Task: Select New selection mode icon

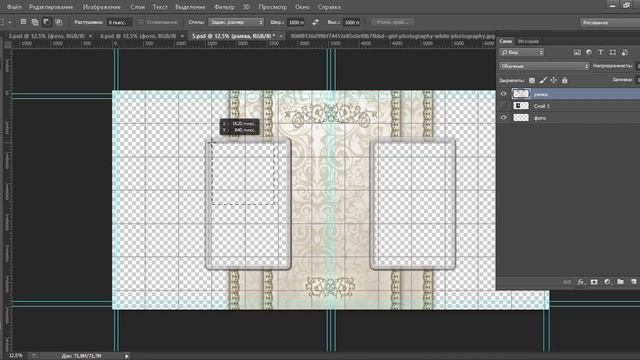Action: (23, 22)
